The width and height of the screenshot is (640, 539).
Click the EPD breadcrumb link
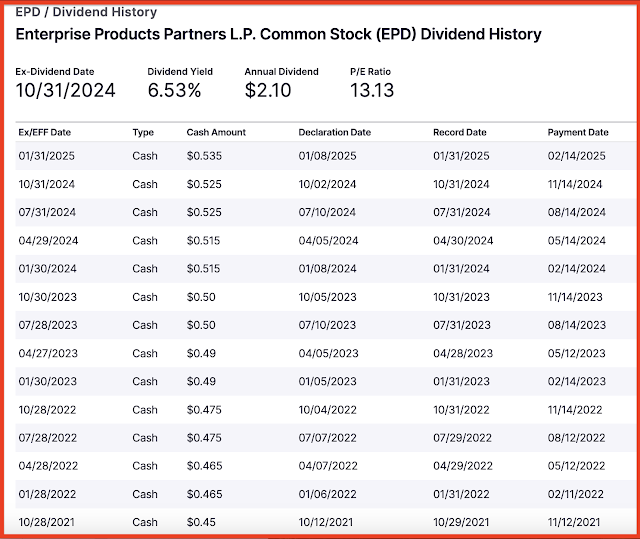tap(28, 12)
